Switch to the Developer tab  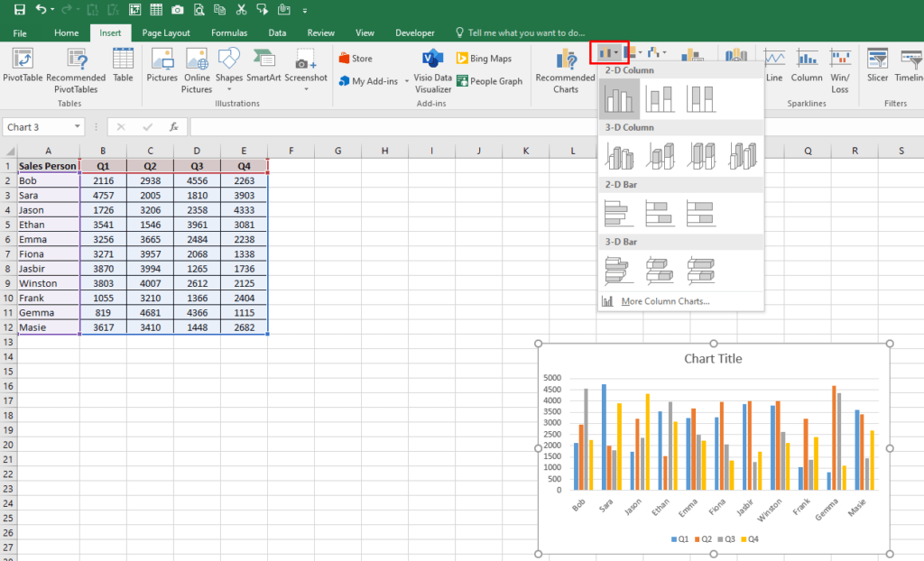(414, 32)
